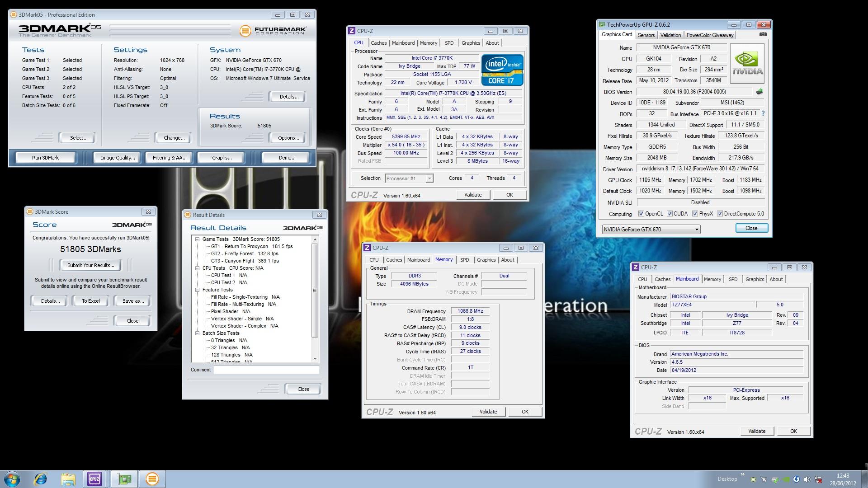Toggle the OpenCL checkbox in GPU-Z
This screenshot has height=488, width=868.
641,214
